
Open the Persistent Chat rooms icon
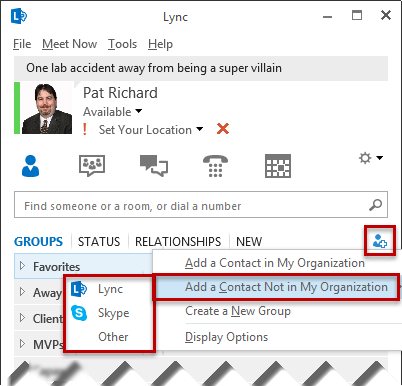92,166
